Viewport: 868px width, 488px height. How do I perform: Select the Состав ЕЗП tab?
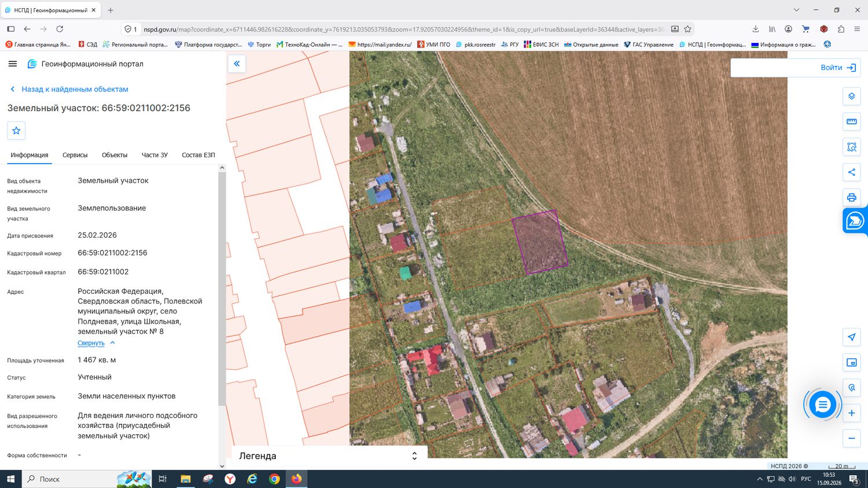tap(198, 155)
